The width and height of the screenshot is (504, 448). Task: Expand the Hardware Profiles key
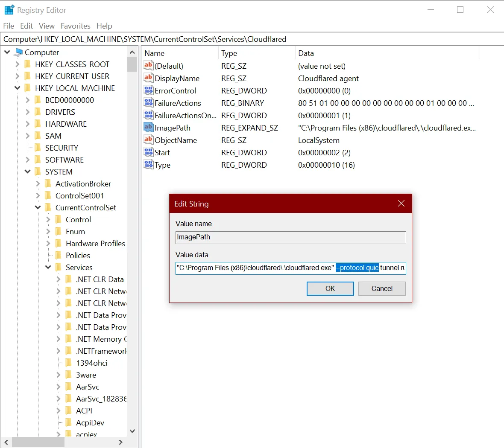[48, 243]
